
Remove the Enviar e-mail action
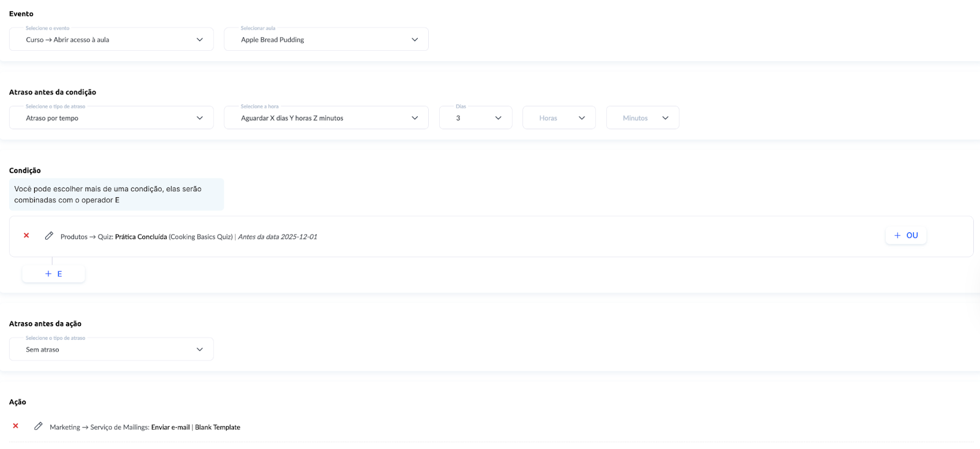[x=16, y=426]
